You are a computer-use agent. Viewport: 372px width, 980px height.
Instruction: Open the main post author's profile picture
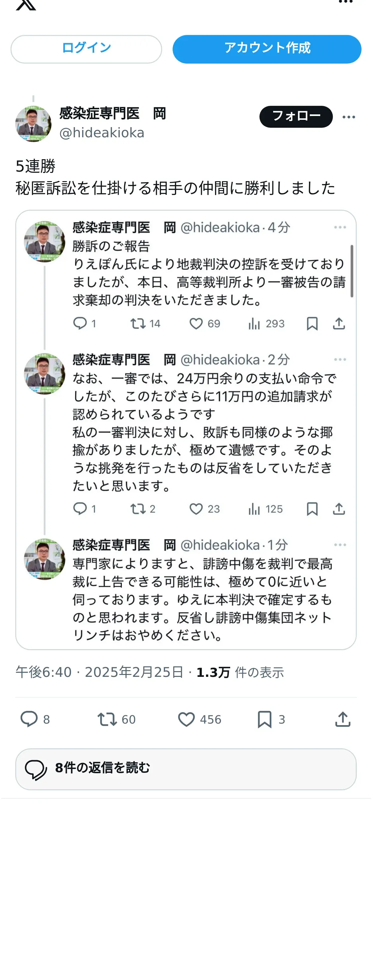pyautogui.click(x=33, y=124)
